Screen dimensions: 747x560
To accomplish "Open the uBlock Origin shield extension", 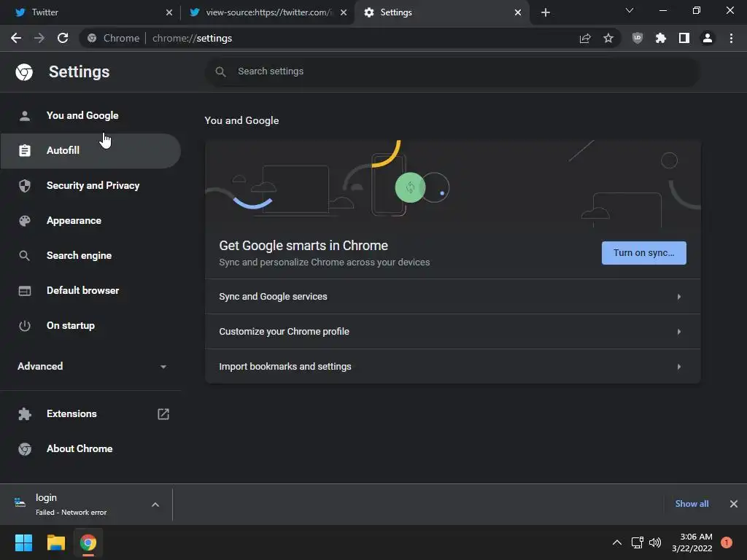I will (x=638, y=38).
